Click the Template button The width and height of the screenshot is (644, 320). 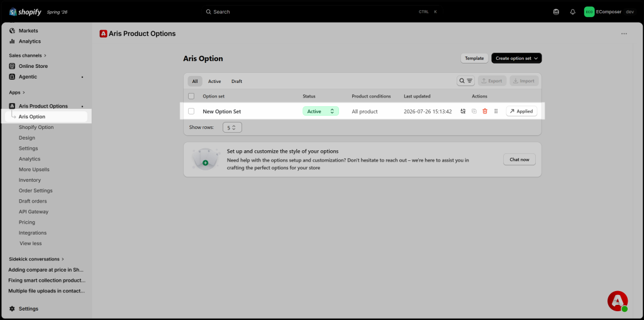474,58
